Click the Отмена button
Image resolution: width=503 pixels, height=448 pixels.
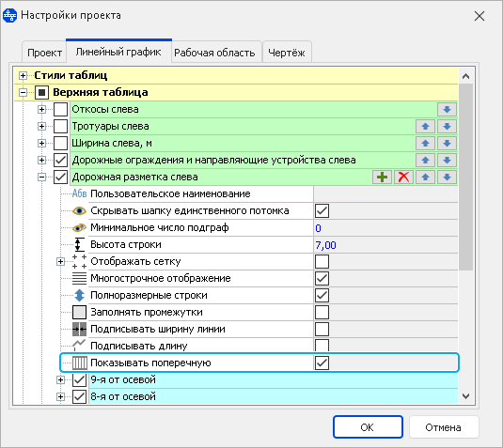coord(444,427)
